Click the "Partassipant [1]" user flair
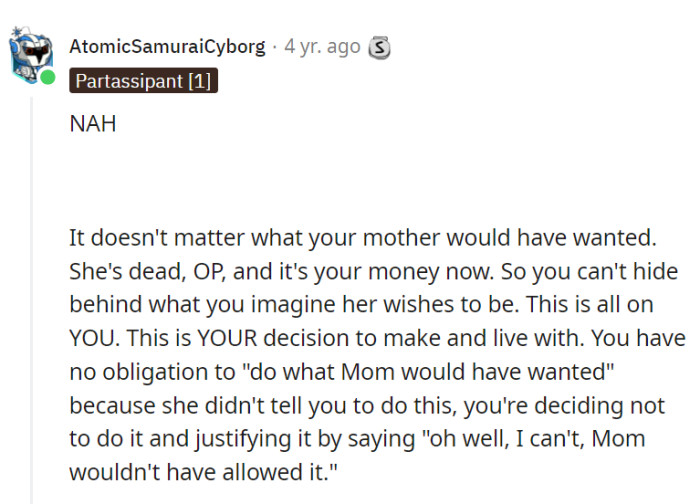The image size is (700, 504). point(142,81)
